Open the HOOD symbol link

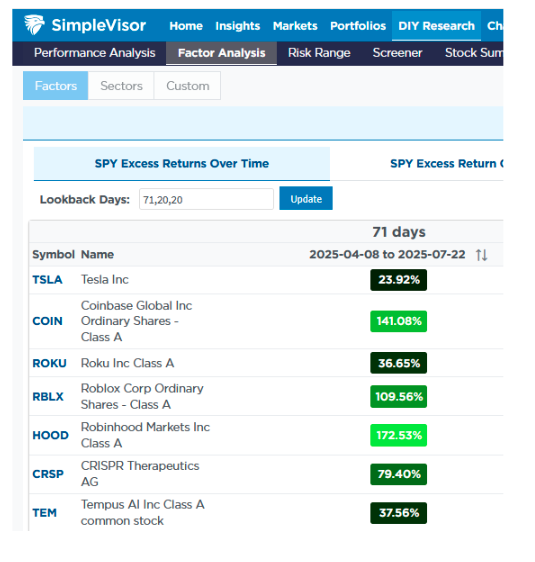[x=50, y=435]
